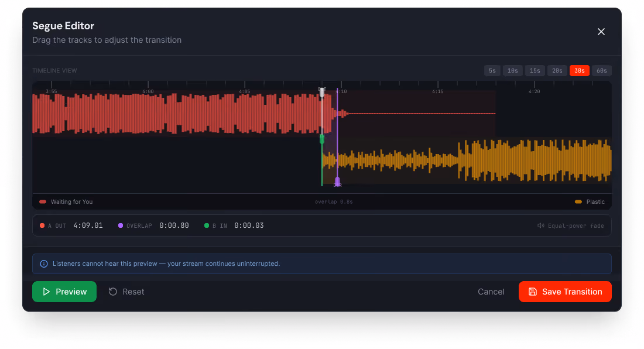Click the play triangle icon in Preview

(46, 292)
